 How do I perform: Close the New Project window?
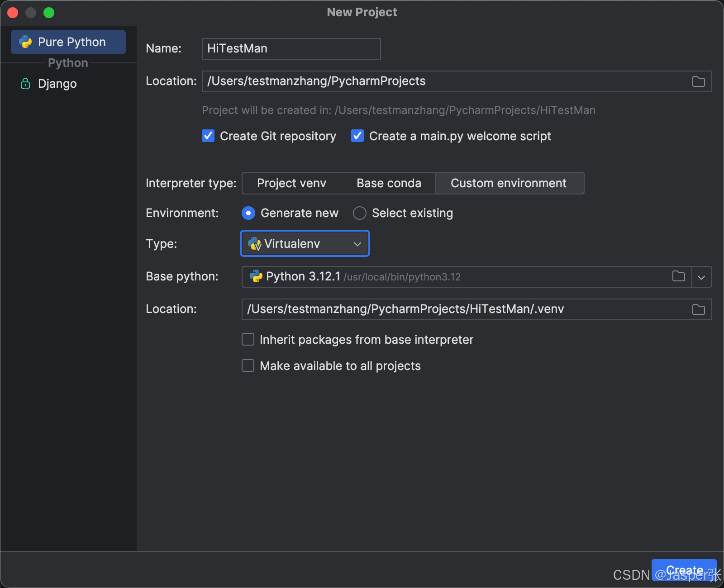13,13
